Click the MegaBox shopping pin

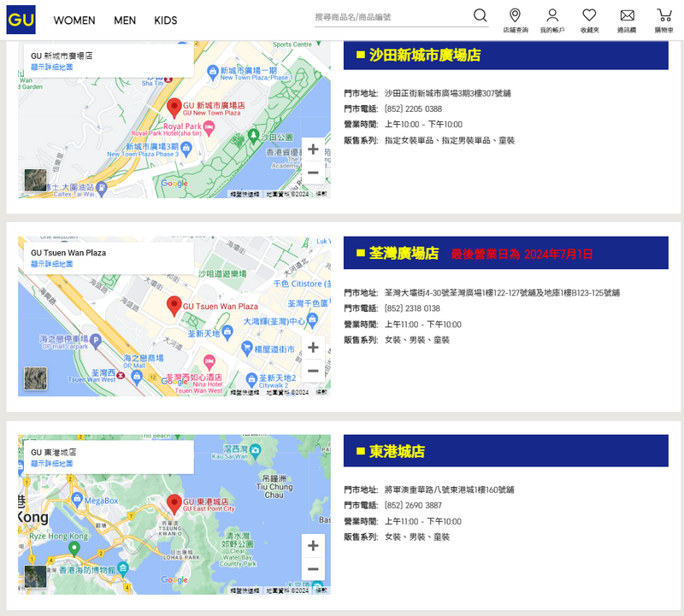pos(77,498)
